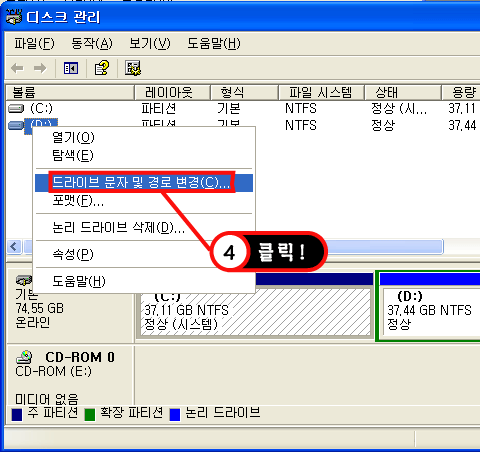480x452 pixels.
Task: Click the CD-ROM 0 drive icon
Action: (x=24, y=357)
